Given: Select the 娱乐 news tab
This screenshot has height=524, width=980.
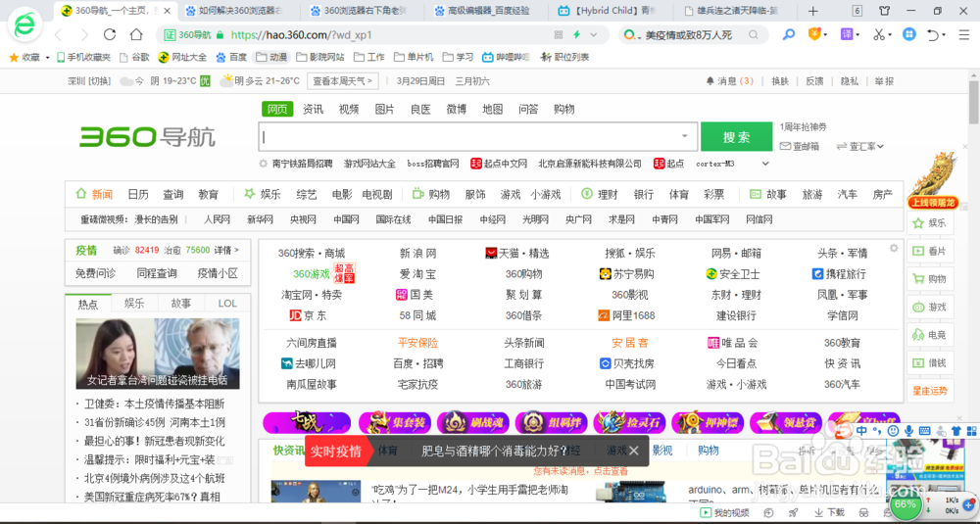Looking at the screenshot, I should (x=134, y=304).
